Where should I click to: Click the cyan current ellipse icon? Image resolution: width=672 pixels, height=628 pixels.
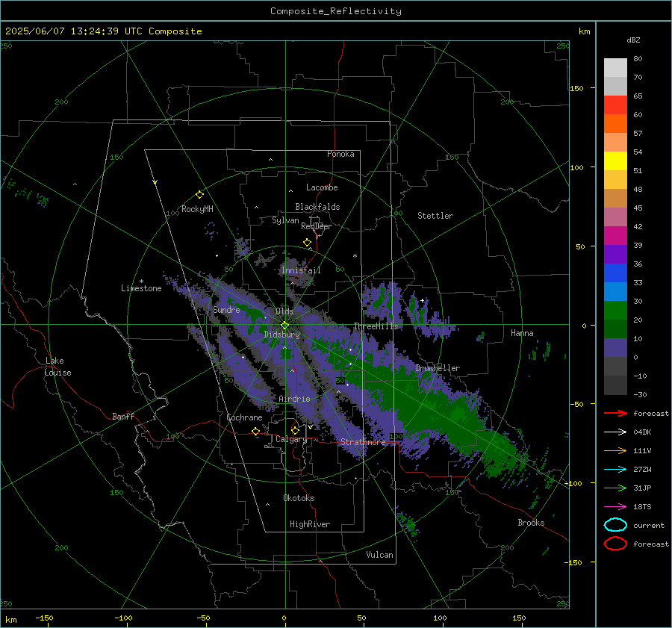[615, 525]
